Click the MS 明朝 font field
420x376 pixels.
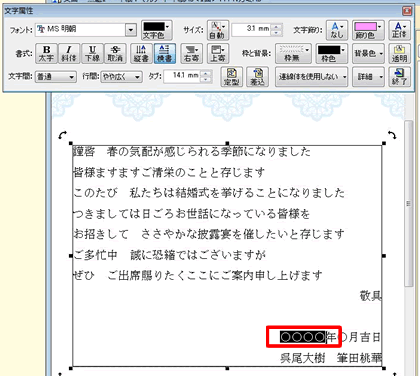point(81,30)
